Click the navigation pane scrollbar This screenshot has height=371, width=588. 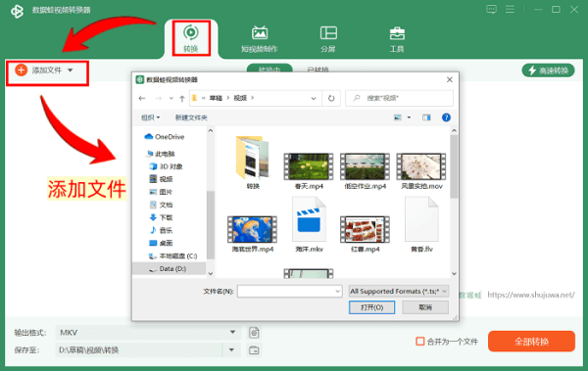point(211,225)
